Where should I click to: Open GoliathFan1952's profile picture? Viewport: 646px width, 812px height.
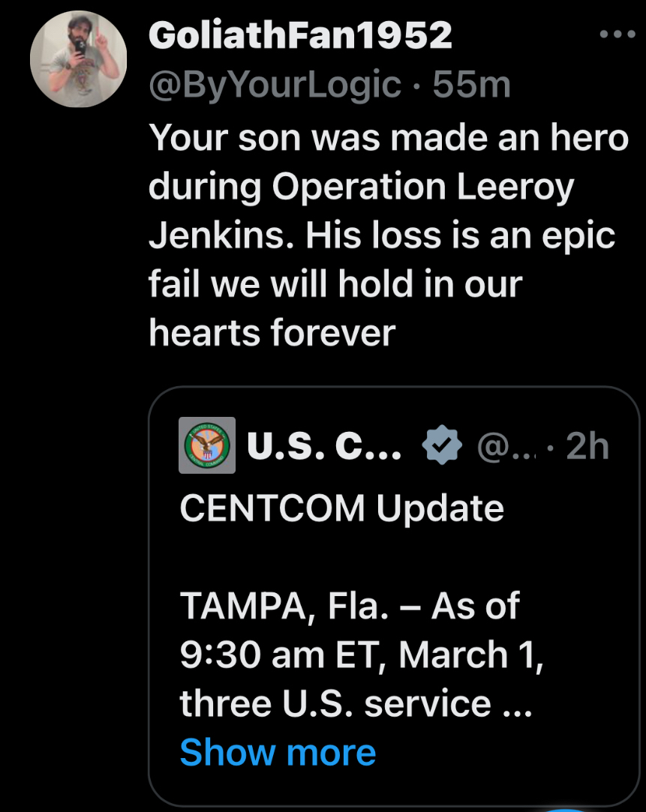[78, 59]
